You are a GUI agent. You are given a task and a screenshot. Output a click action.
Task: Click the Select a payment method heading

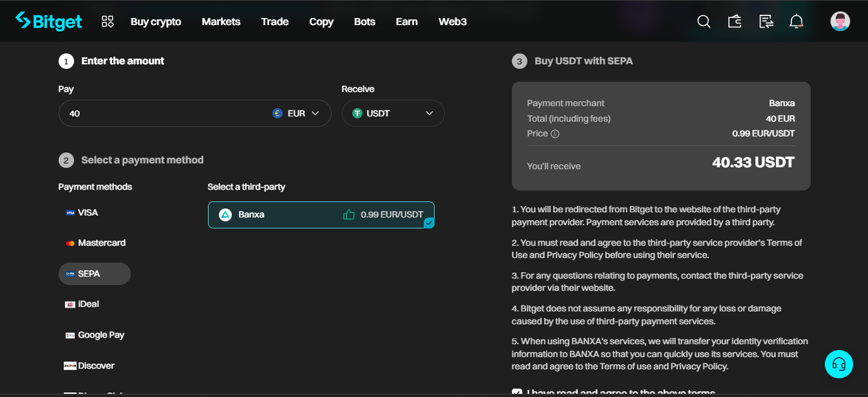pos(142,160)
